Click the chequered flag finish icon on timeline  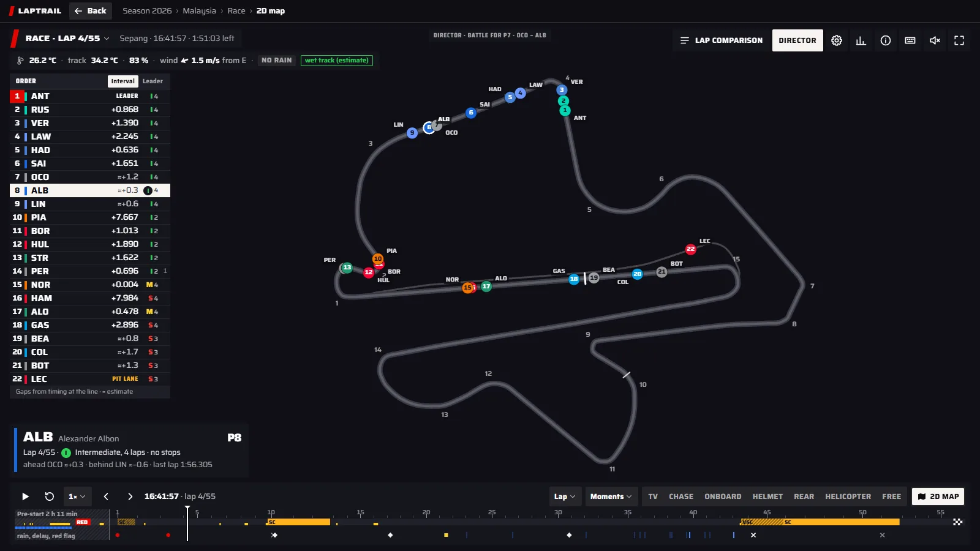click(x=958, y=522)
